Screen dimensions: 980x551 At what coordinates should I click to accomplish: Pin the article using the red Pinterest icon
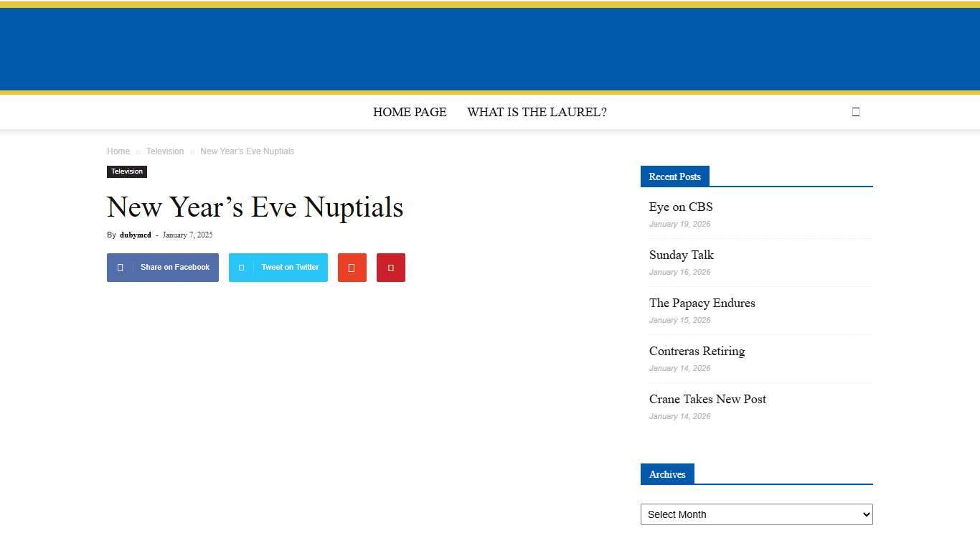(x=390, y=267)
